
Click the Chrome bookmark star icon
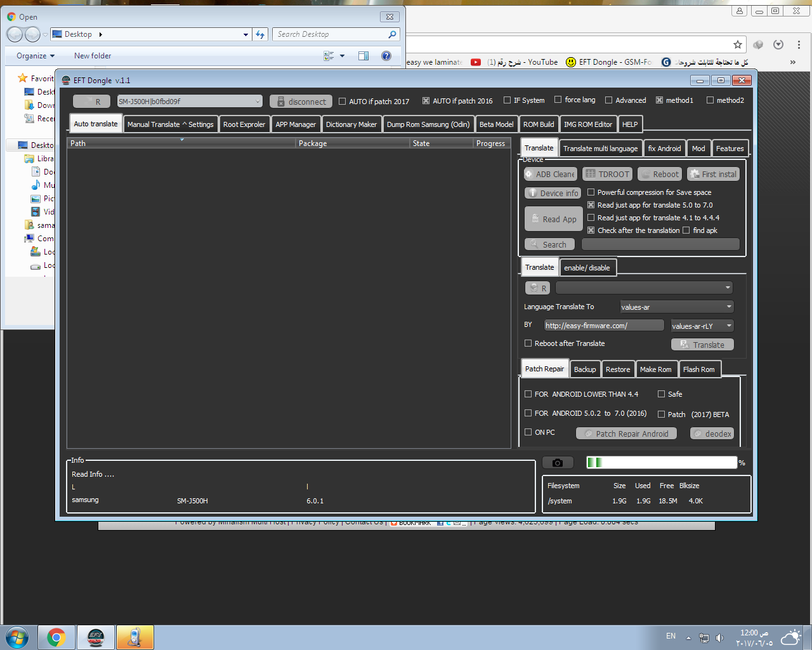737,44
